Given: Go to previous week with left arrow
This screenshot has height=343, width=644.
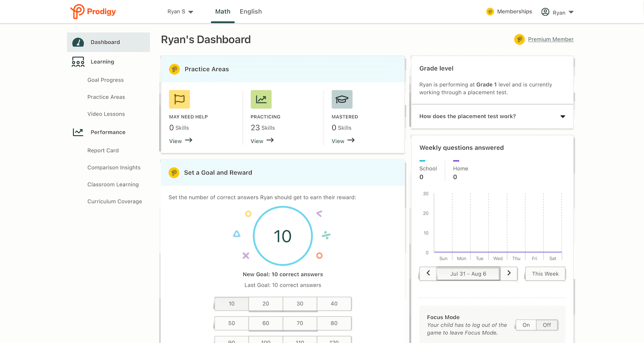Looking at the screenshot, I should [x=428, y=273].
